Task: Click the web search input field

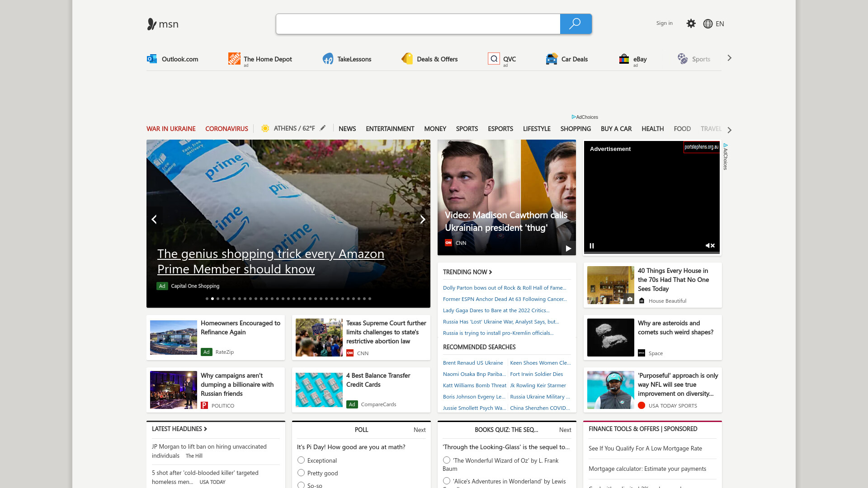Action: tap(418, 24)
